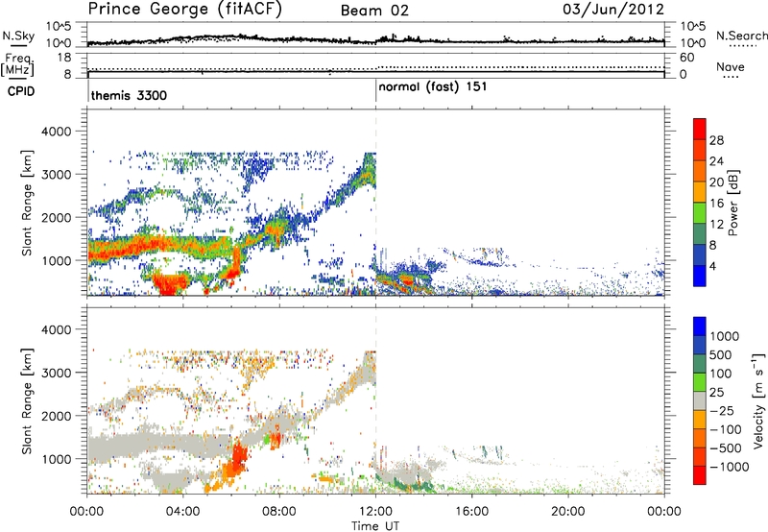
Task: Click the '12:00' time tick label
Action: [375, 512]
